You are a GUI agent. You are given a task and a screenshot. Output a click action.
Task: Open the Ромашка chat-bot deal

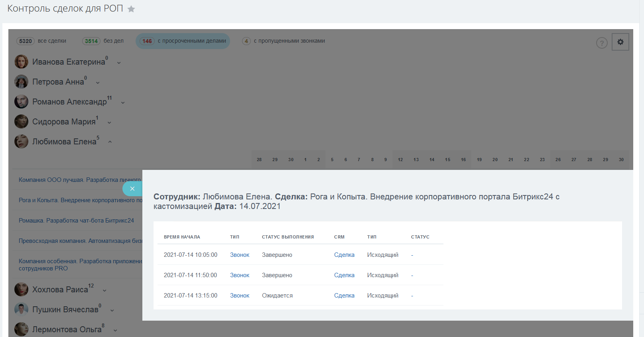pyautogui.click(x=76, y=221)
